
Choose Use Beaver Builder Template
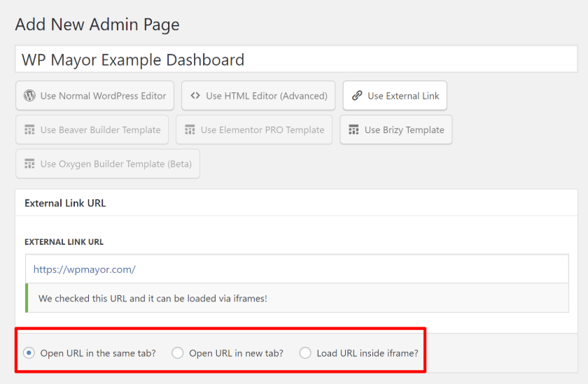[x=92, y=129]
